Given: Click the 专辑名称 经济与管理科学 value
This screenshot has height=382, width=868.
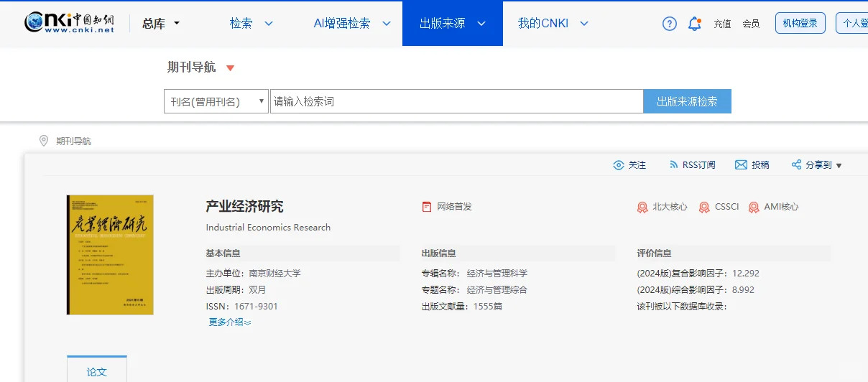Looking at the screenshot, I should coord(497,274).
